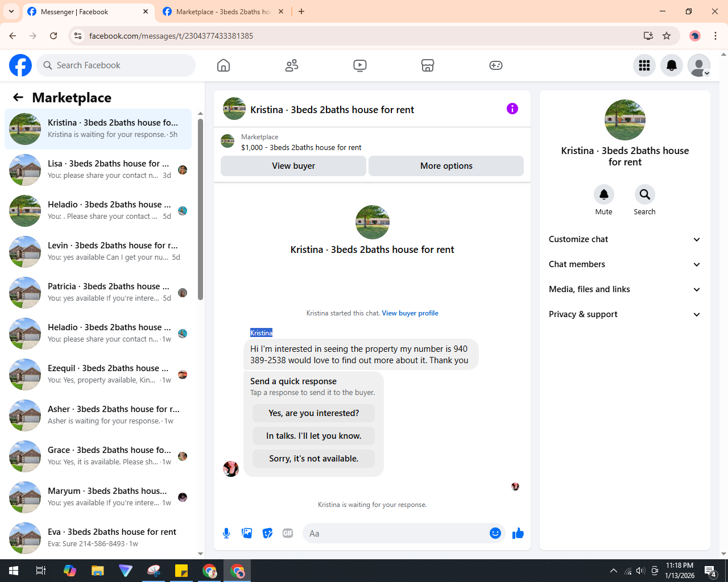The image size is (728, 582).
Task: Expand Customize chat section
Action: [x=624, y=239]
